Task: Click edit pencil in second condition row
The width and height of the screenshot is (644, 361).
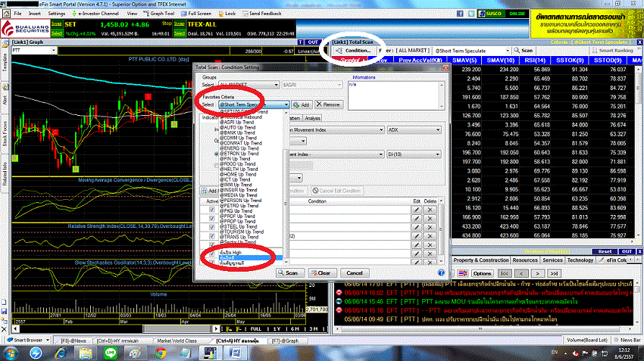Action: 417,218
